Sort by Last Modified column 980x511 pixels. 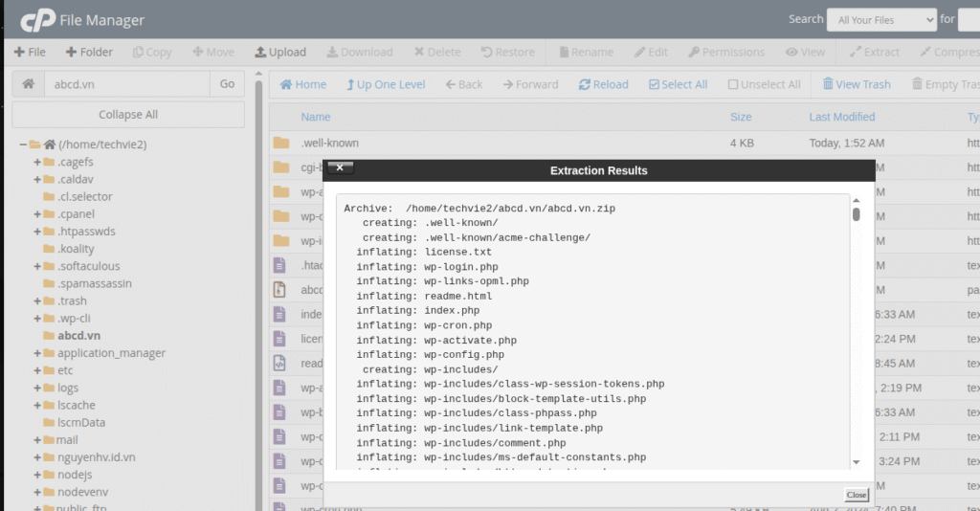tap(841, 117)
